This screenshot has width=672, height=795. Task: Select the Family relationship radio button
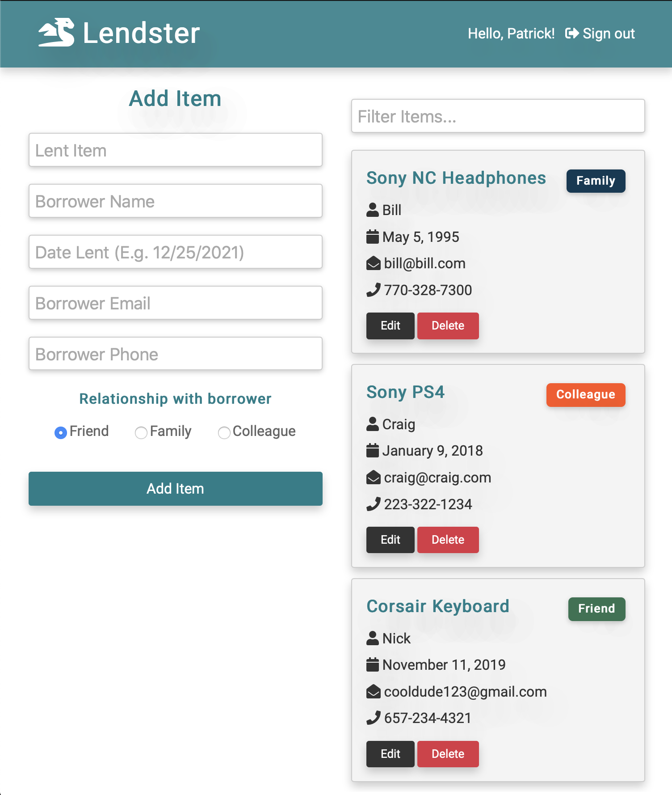click(141, 432)
